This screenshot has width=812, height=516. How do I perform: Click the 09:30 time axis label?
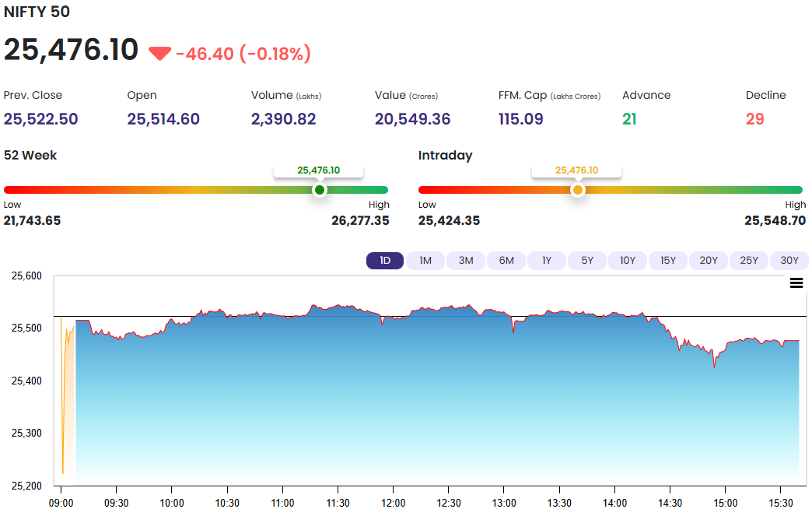click(117, 503)
